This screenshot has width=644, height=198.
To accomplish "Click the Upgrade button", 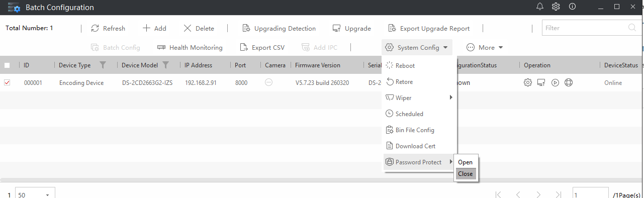I will coord(352,28).
